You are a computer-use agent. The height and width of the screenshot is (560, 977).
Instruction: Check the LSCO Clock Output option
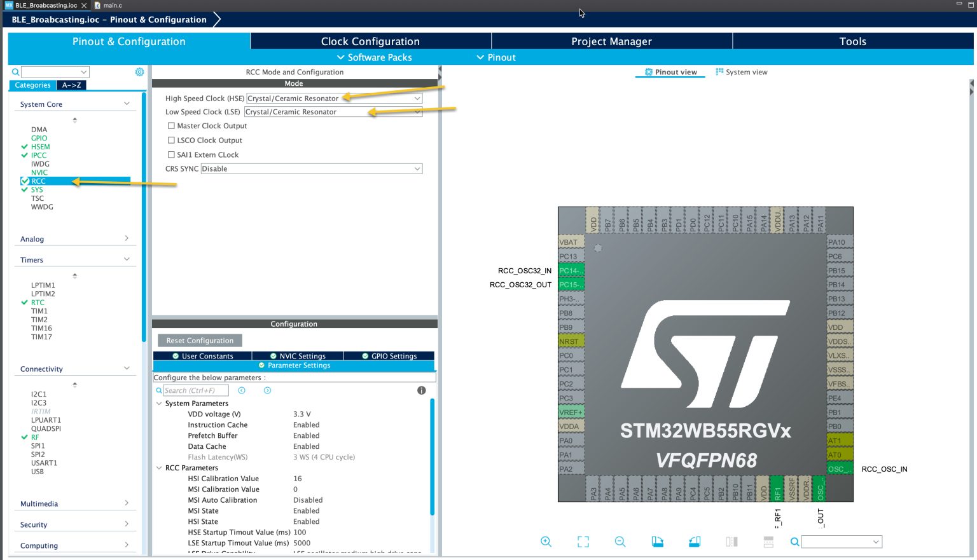(171, 140)
